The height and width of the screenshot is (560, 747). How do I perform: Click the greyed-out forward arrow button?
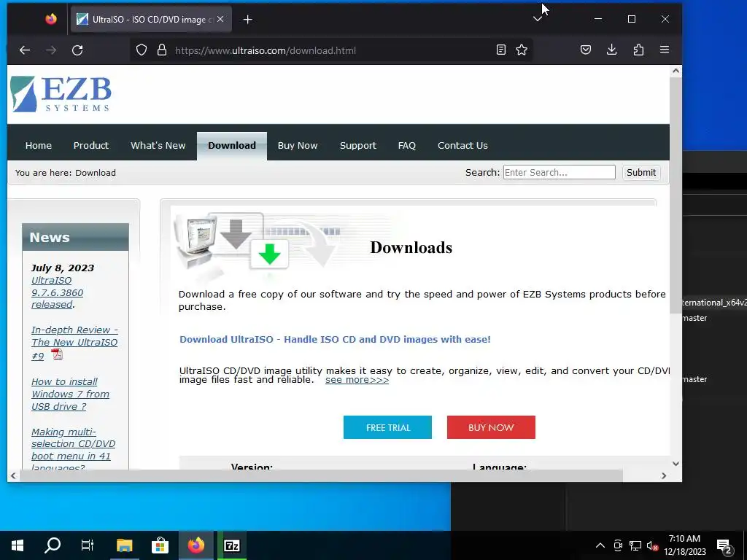tap(51, 50)
